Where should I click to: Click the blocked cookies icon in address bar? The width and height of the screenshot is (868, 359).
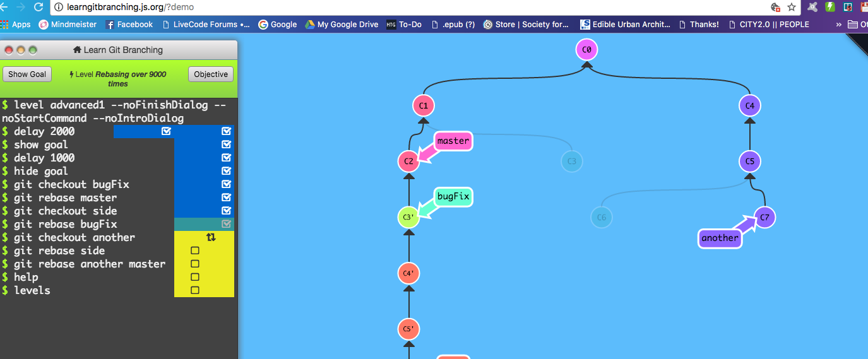tap(775, 7)
